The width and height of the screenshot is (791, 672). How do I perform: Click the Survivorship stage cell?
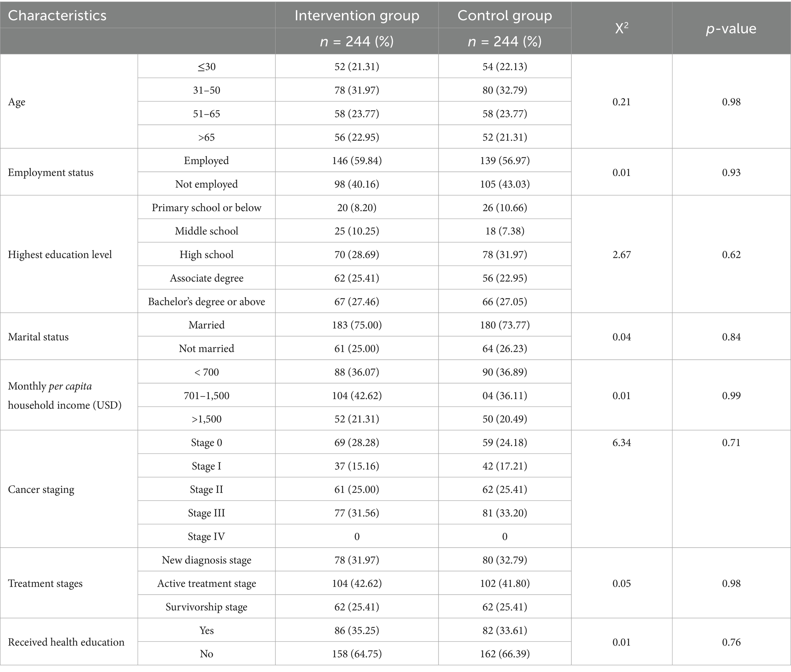[207, 607]
